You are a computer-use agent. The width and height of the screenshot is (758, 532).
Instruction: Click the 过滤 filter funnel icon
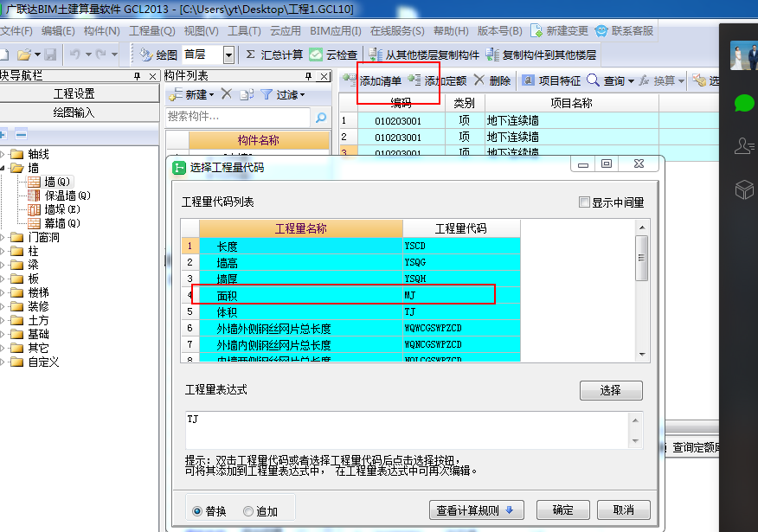click(x=267, y=94)
